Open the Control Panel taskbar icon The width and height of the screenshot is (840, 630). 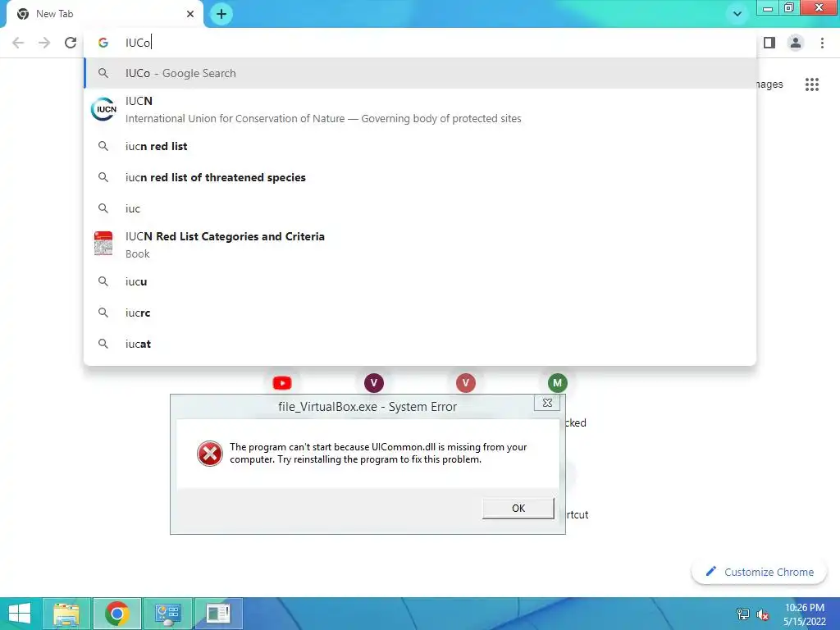tap(167, 614)
